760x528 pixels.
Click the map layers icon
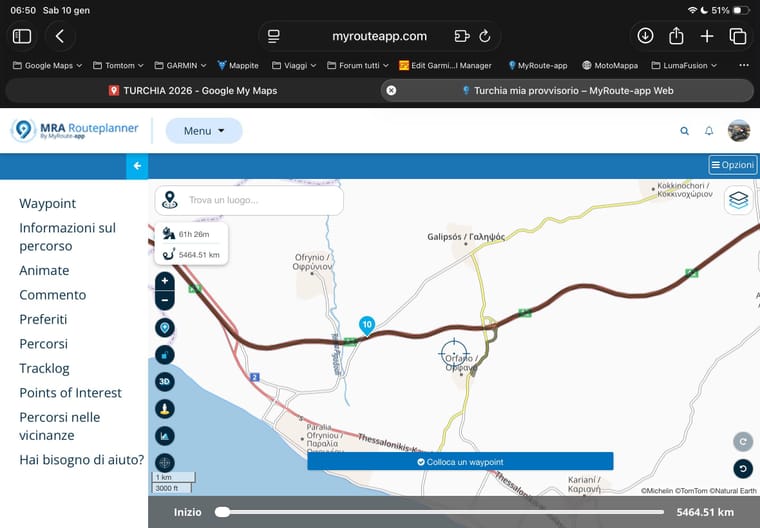click(x=738, y=200)
